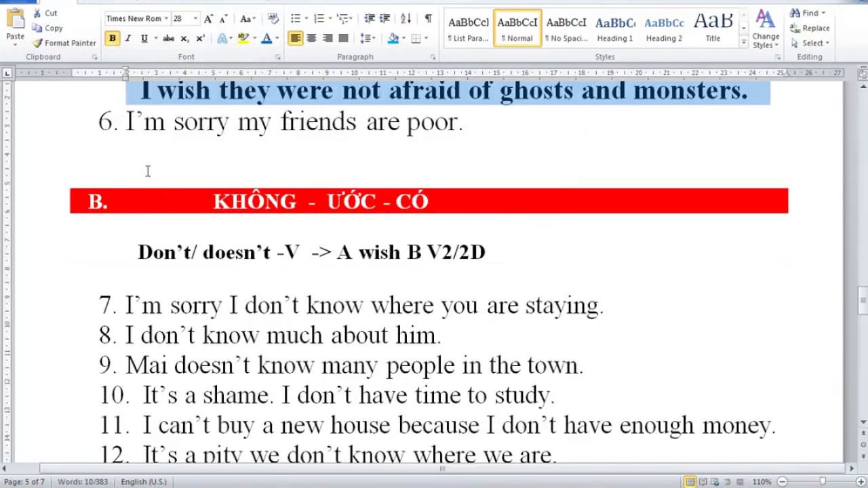Viewport: 868px width, 488px height.
Task: Apply superscript formatting
Action: (200, 39)
